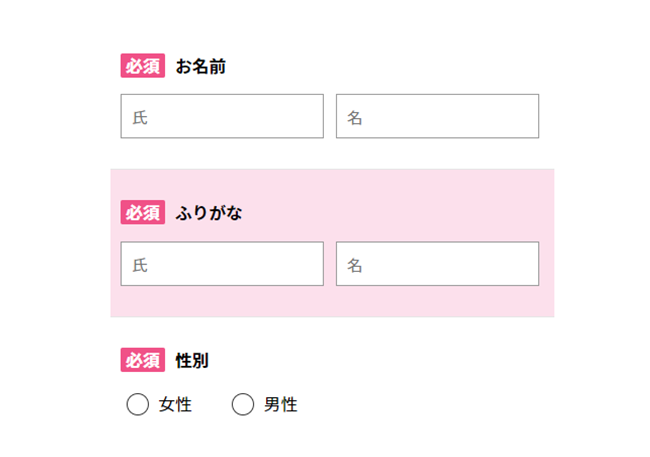Click the お名前 given name (名) field
This screenshot has width=650, height=457.
(438, 116)
